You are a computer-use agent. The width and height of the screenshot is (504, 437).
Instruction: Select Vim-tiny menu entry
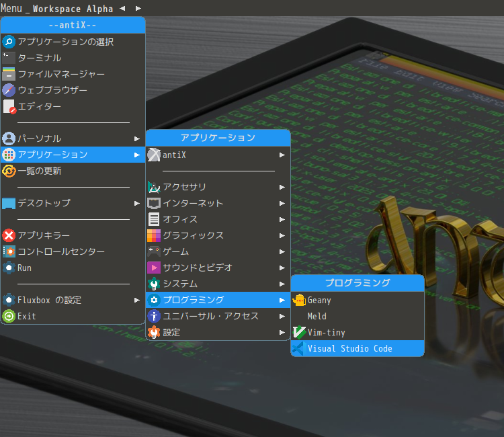click(x=358, y=333)
